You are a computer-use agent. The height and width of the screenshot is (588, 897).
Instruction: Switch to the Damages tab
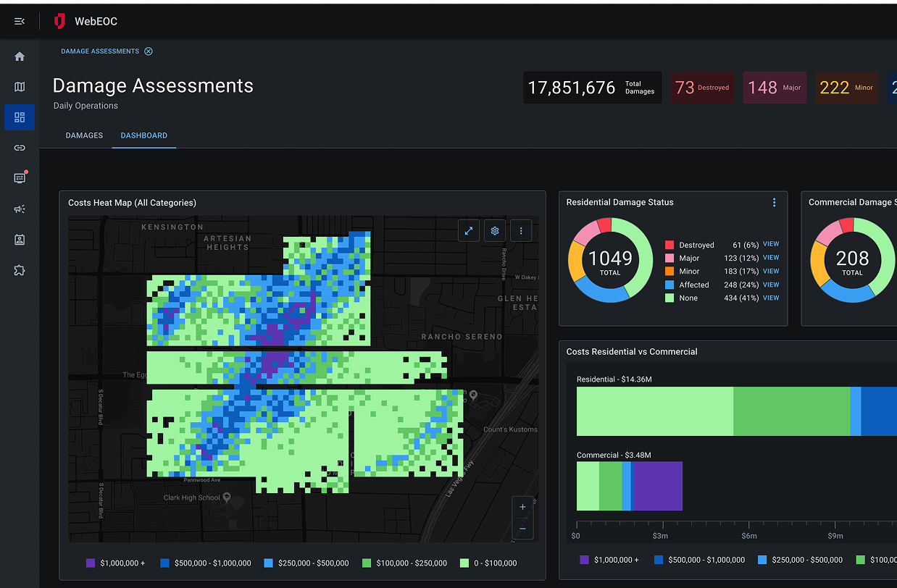84,135
